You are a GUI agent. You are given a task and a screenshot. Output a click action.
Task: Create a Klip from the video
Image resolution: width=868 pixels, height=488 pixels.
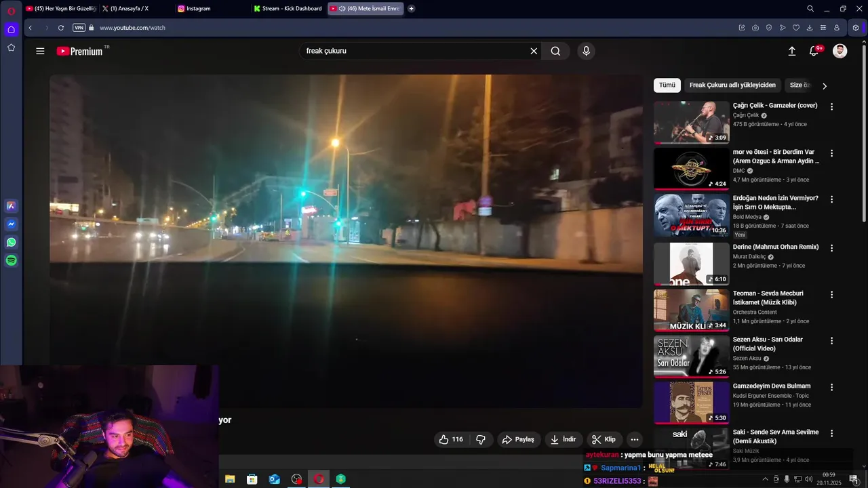point(604,439)
